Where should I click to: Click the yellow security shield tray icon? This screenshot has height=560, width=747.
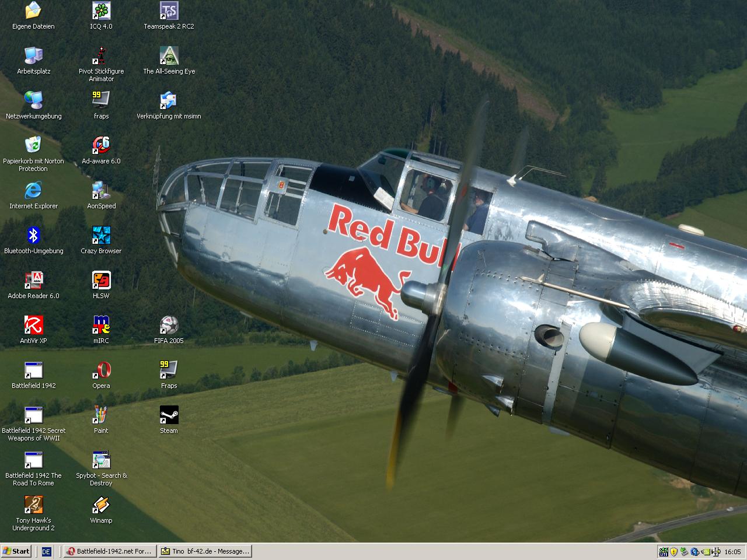(x=674, y=552)
